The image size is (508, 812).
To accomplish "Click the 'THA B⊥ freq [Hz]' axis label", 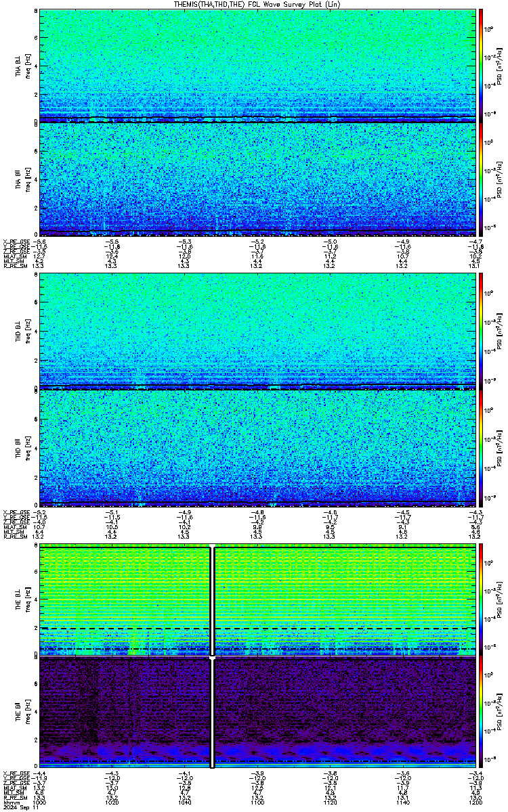I will 24,65.
